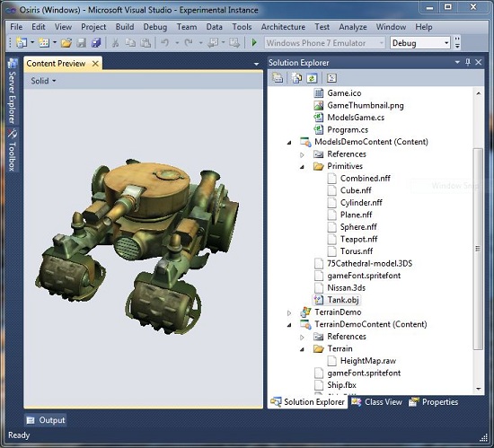Open the Debug configuration combo box
This screenshot has width=494, height=448.
click(x=420, y=43)
